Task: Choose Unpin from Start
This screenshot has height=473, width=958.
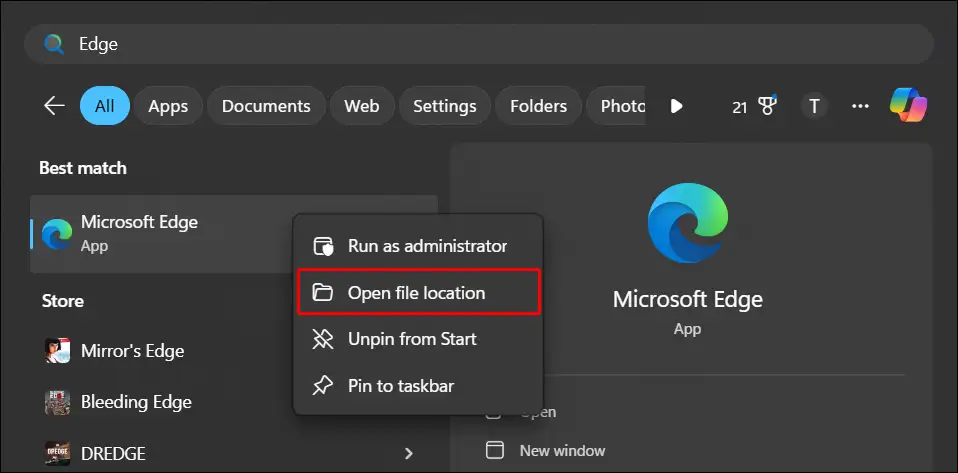Action: click(417, 339)
